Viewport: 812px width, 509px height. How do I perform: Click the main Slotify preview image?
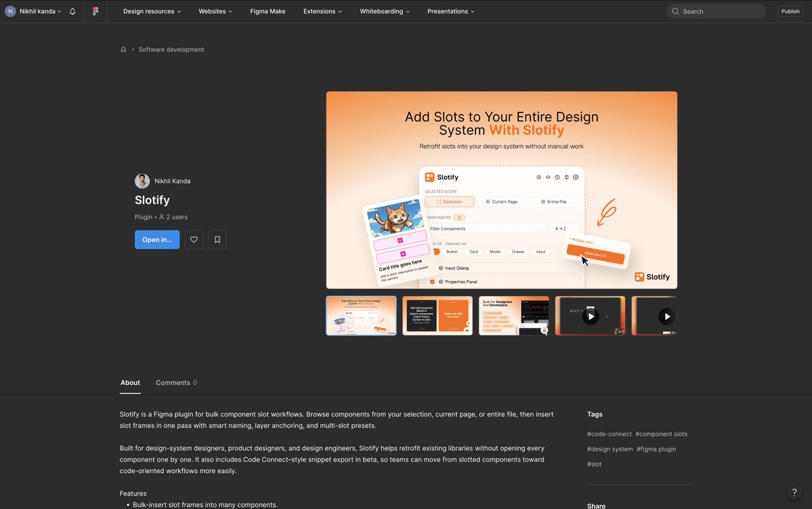(501, 190)
